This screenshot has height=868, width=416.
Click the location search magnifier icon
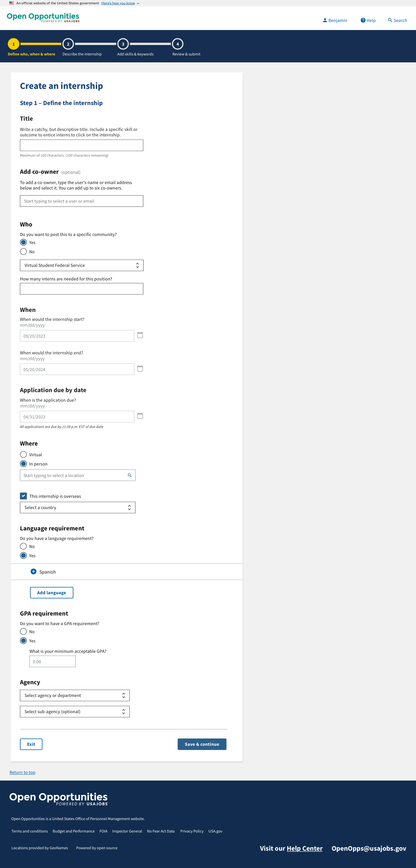pos(129,475)
